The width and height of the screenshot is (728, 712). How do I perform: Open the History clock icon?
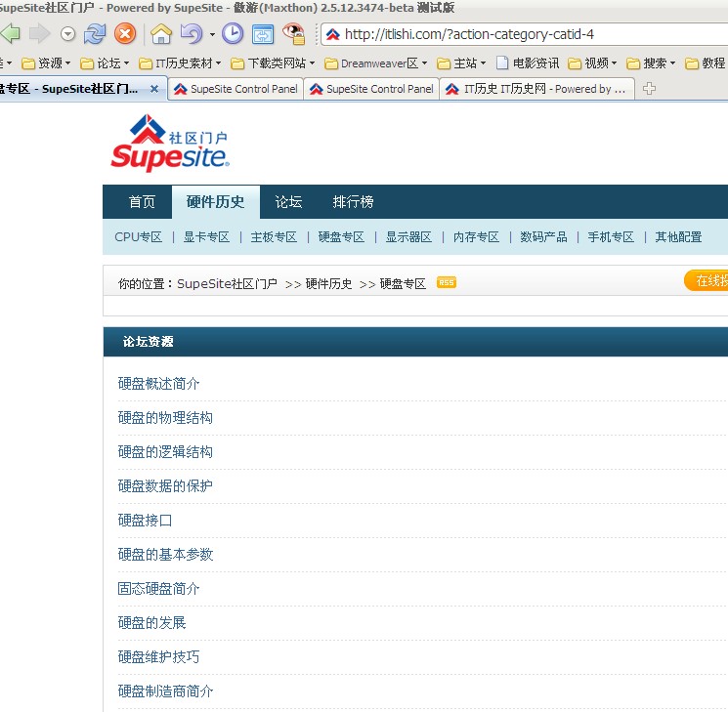(233, 34)
